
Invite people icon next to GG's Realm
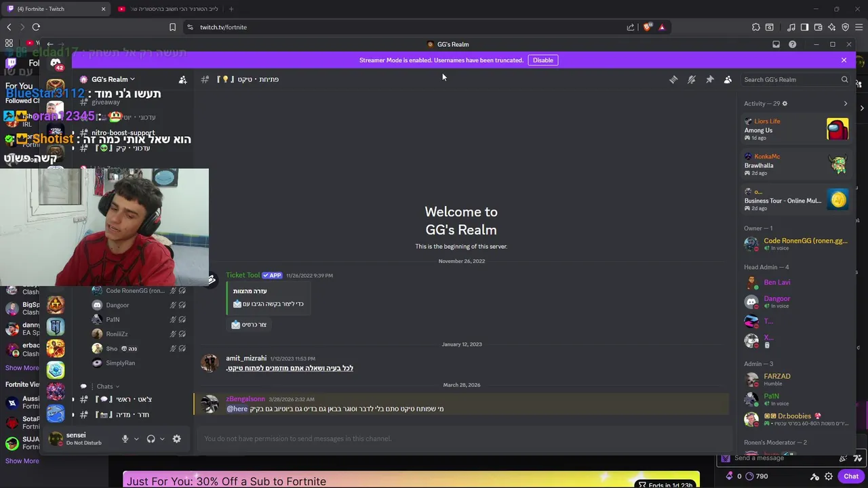pos(182,79)
